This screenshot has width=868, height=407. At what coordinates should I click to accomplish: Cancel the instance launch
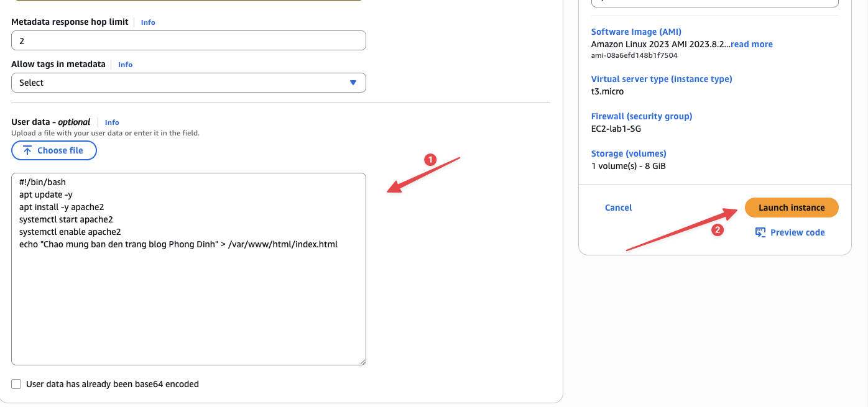[x=618, y=208]
